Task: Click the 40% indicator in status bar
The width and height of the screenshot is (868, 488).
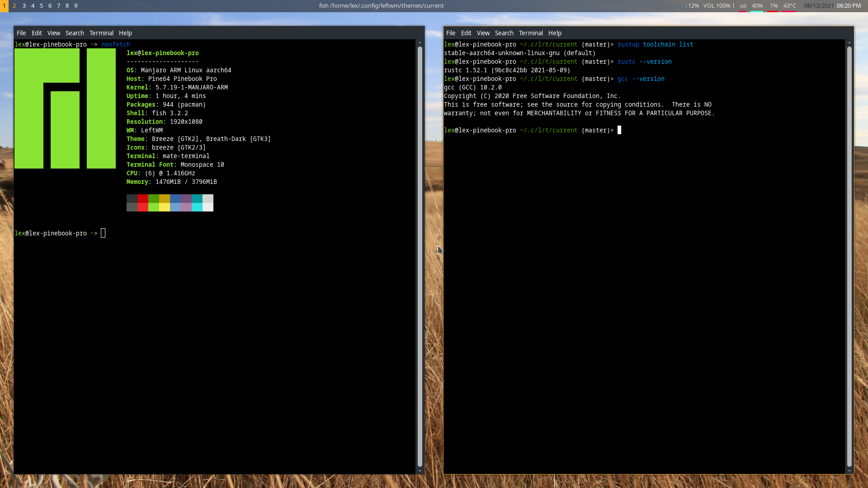Action: click(757, 6)
